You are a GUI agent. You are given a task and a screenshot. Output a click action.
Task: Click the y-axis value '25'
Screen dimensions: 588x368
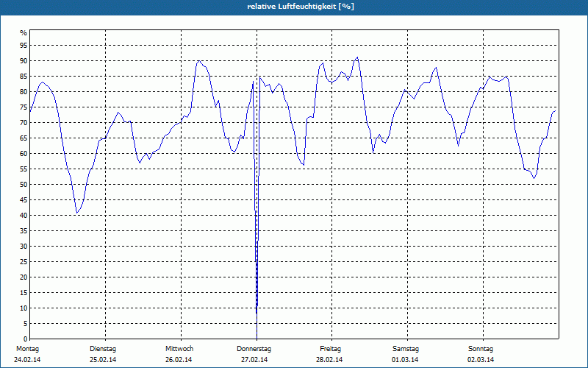click(x=24, y=262)
